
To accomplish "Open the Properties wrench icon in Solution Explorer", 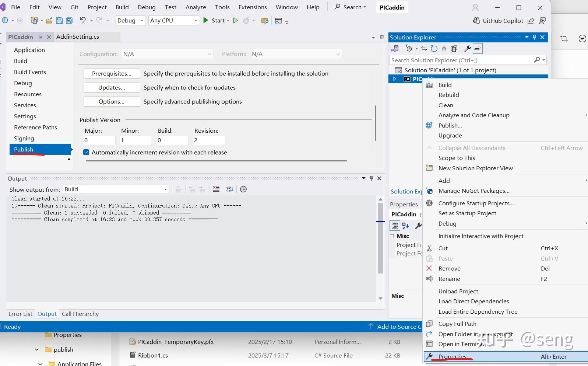I will (x=467, y=49).
